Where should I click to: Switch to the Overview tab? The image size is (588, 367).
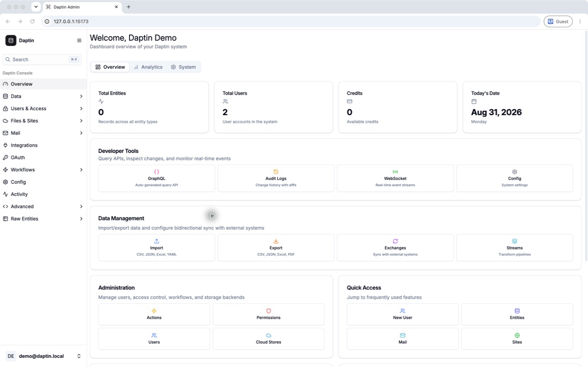tap(110, 67)
